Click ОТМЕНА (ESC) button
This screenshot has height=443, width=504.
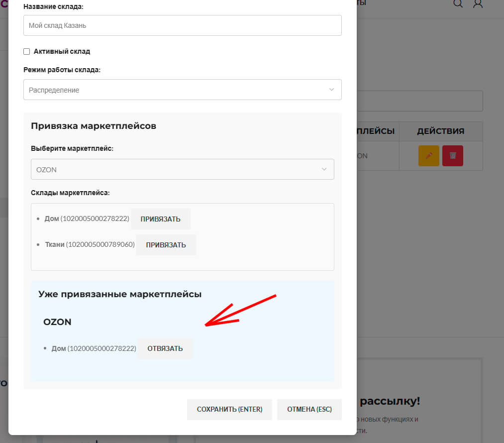[x=309, y=409]
